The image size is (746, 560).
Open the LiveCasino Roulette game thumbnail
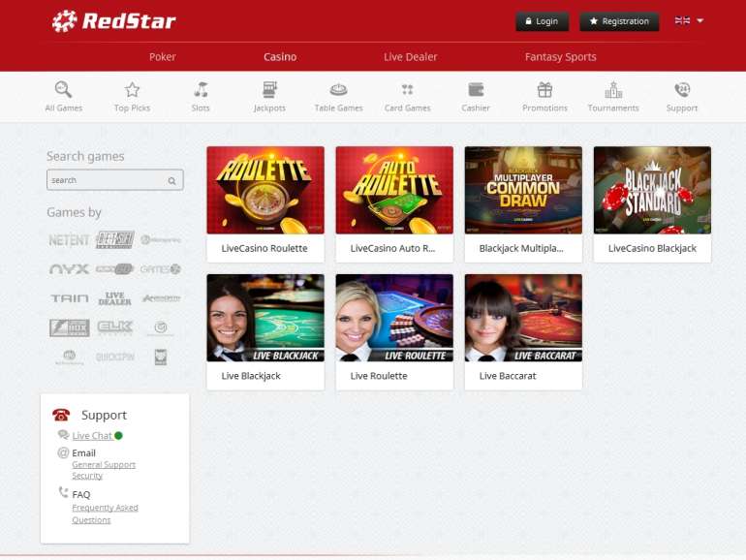[265, 190]
